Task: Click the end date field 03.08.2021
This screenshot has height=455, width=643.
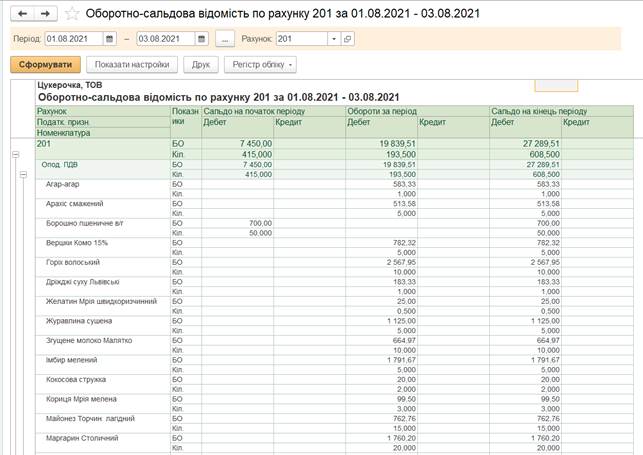Action: (165, 39)
